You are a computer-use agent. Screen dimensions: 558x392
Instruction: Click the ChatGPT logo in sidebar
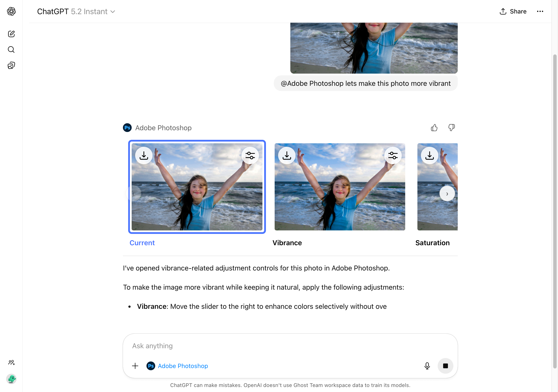click(x=11, y=11)
